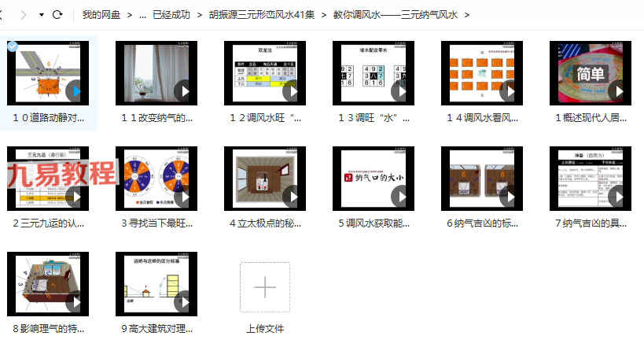Image resolution: width=644 pixels, height=347 pixels.
Task: Go to 我的网盘 root folder
Action: (101, 15)
